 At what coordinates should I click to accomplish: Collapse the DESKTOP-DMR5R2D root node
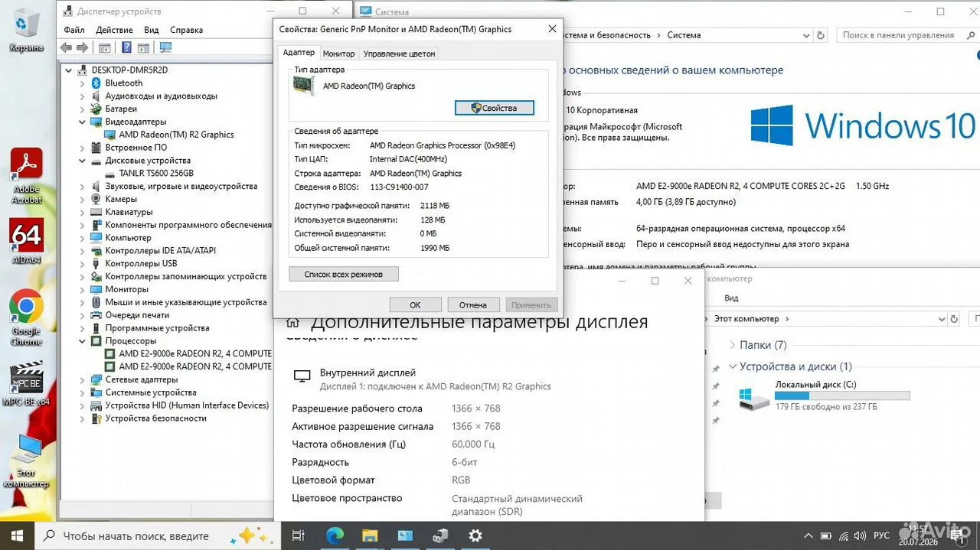point(69,70)
